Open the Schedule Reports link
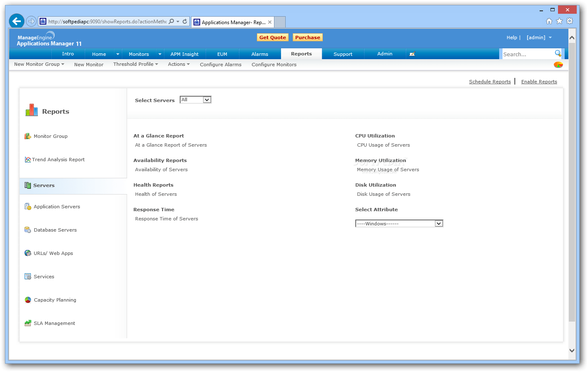The image size is (588, 372). coord(490,81)
